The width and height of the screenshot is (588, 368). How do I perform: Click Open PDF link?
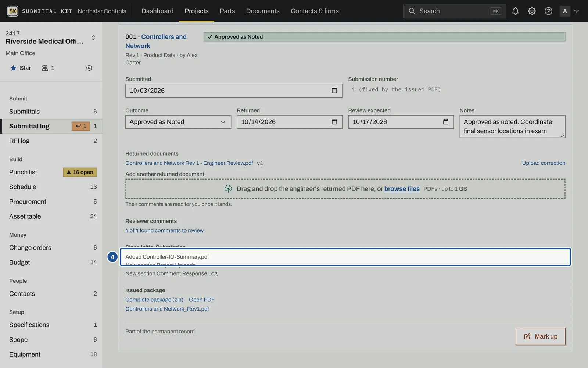pyautogui.click(x=202, y=300)
